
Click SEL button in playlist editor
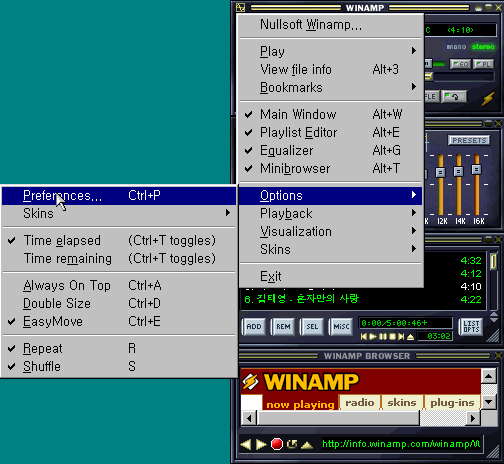[x=312, y=327]
